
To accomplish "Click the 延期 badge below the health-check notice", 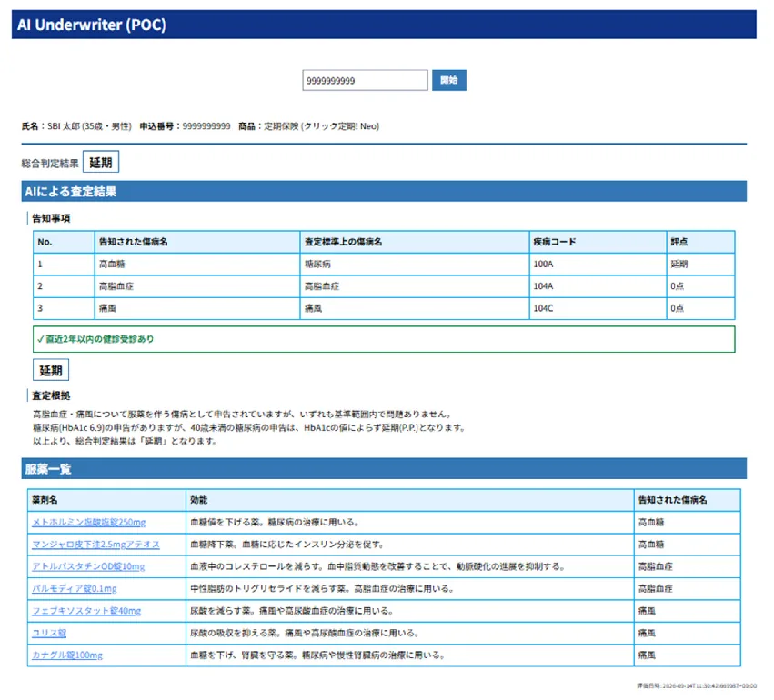I will click(51, 370).
